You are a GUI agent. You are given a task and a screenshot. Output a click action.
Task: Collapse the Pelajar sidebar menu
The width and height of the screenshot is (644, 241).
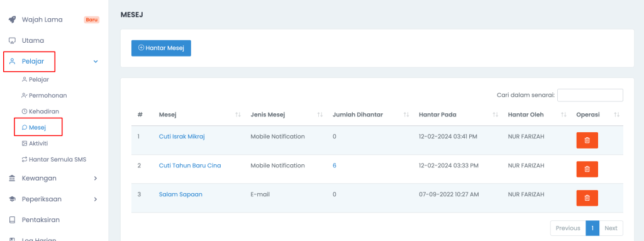pyautogui.click(x=96, y=62)
